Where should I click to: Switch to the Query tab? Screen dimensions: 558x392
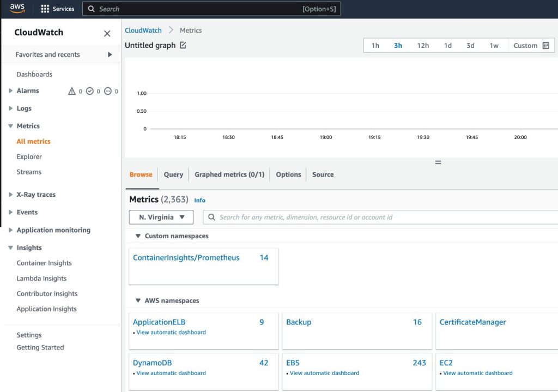(x=173, y=174)
